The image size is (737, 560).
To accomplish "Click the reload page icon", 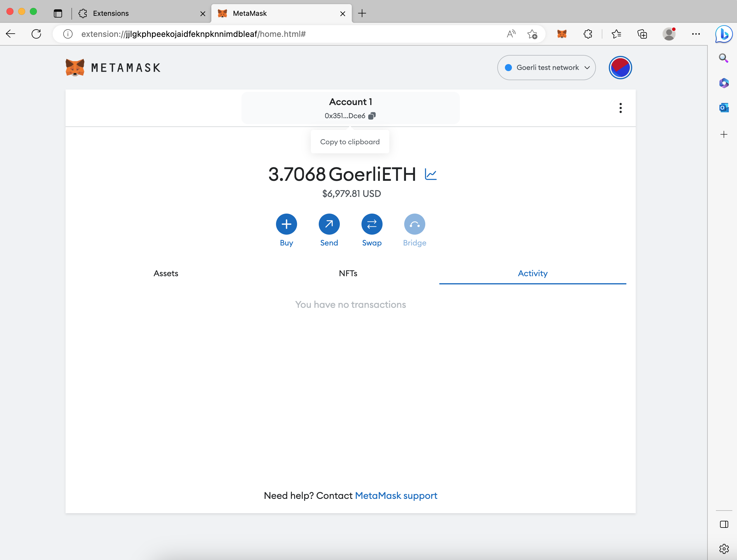I will tap(36, 34).
